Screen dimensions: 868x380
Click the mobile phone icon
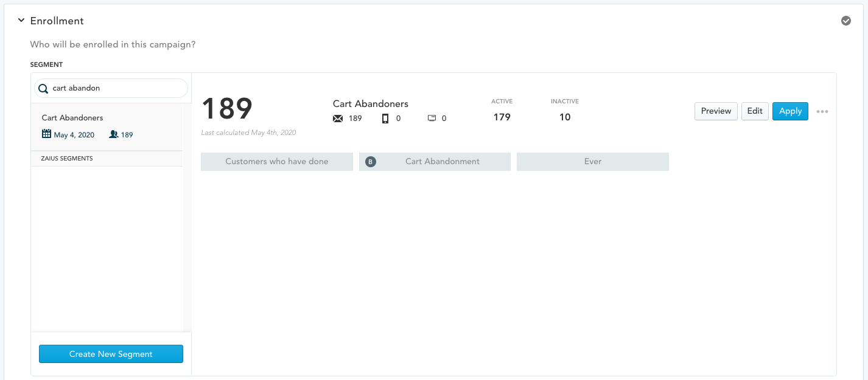pos(385,119)
